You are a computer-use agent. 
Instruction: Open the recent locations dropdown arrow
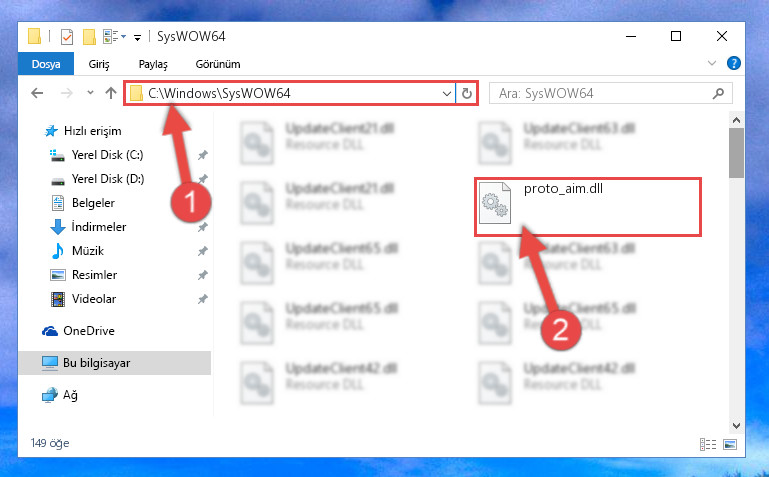[x=90, y=93]
